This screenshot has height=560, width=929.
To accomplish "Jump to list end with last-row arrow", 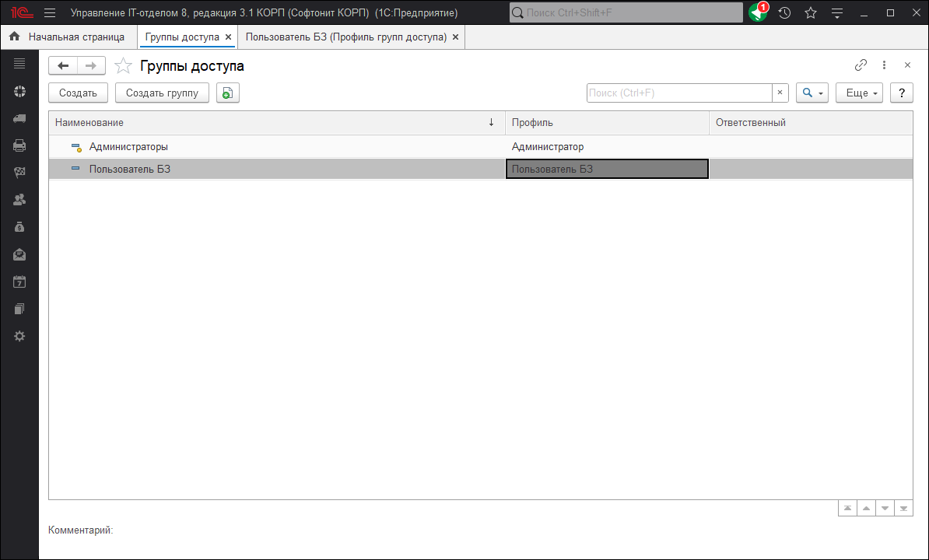I will 903,509.
